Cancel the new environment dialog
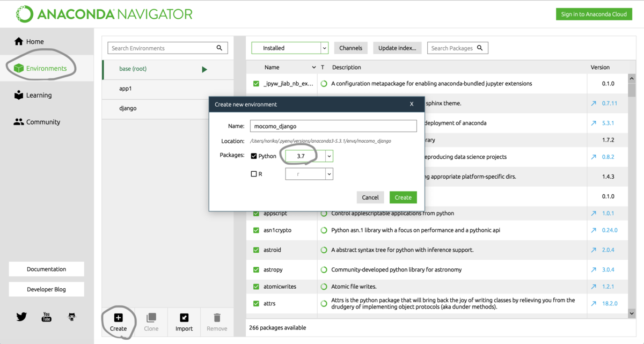The height and width of the screenshot is (344, 644). point(370,197)
